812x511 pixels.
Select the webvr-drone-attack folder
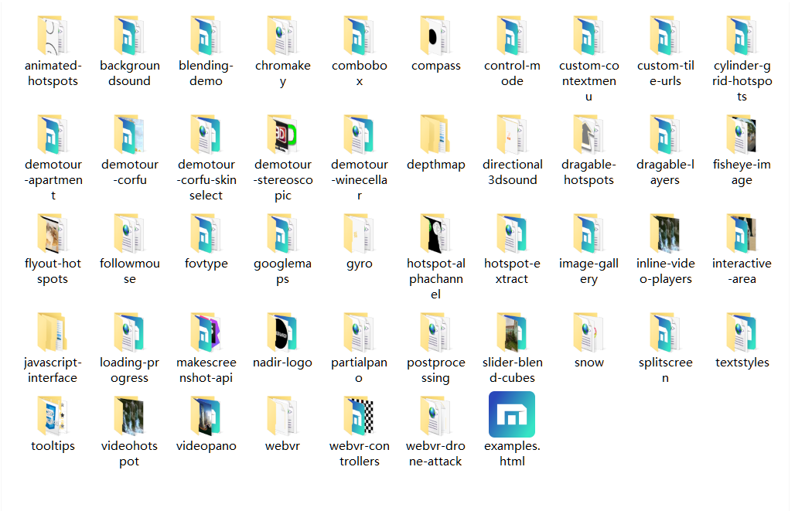pyautogui.click(x=435, y=416)
